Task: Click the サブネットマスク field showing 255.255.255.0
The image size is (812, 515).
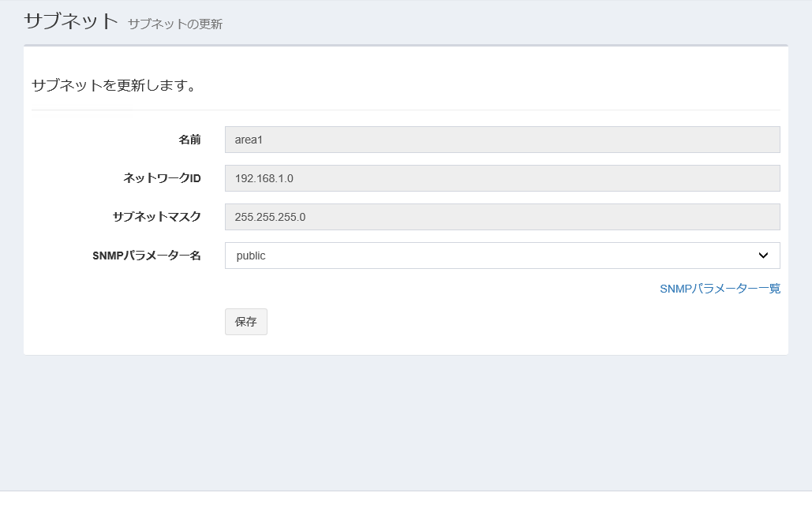Action: 502,217
